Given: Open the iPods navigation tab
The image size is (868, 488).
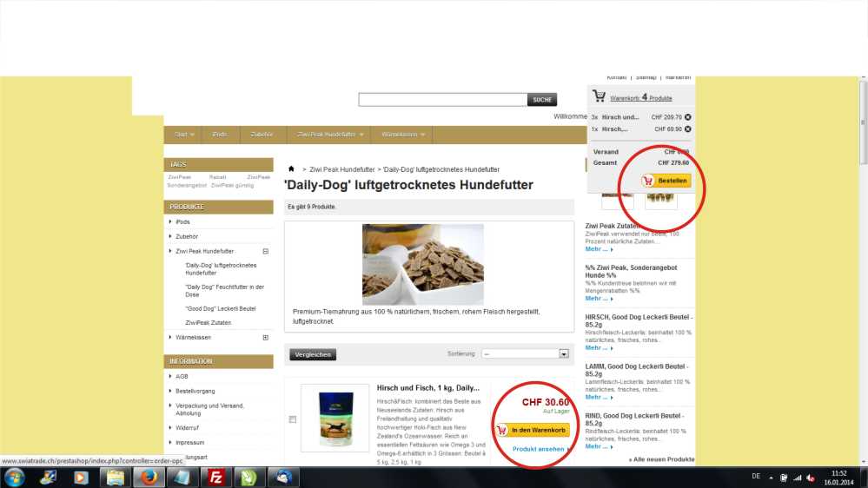Looking at the screenshot, I should point(220,135).
